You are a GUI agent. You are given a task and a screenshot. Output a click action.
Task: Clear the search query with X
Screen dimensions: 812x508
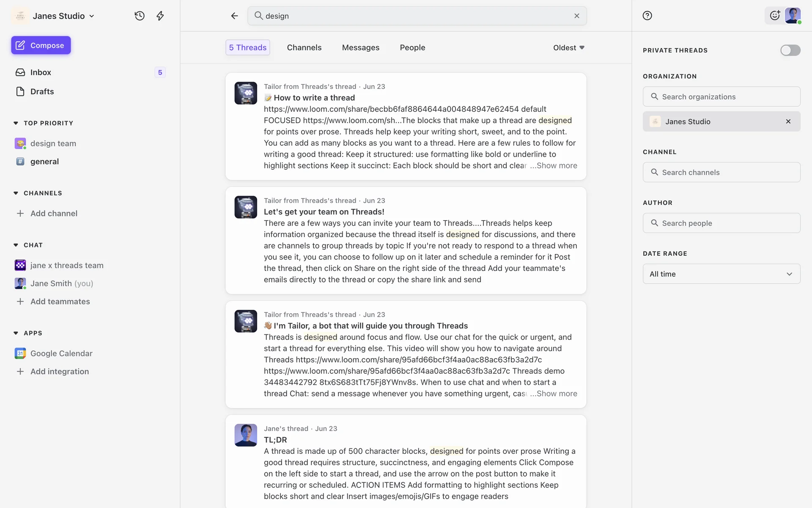point(576,16)
